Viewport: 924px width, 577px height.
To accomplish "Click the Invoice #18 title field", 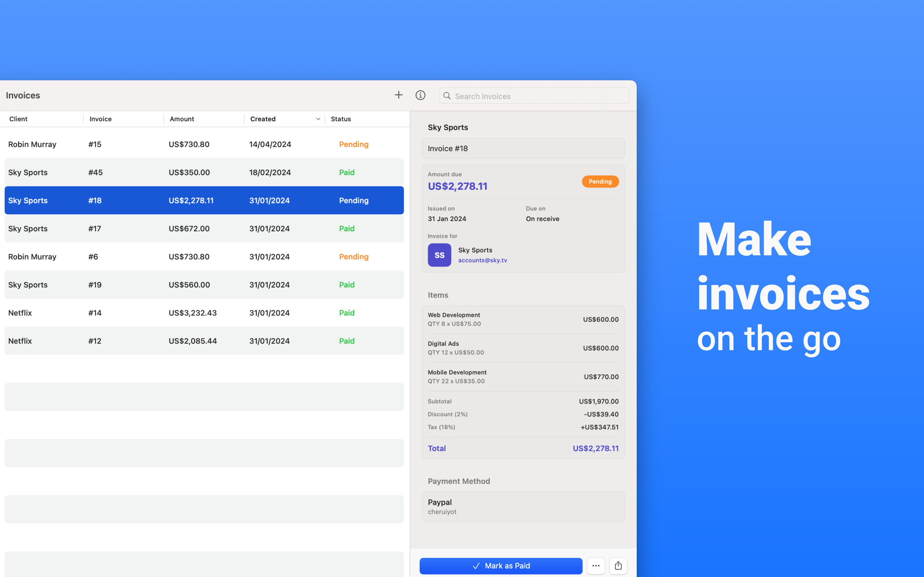I will point(523,148).
